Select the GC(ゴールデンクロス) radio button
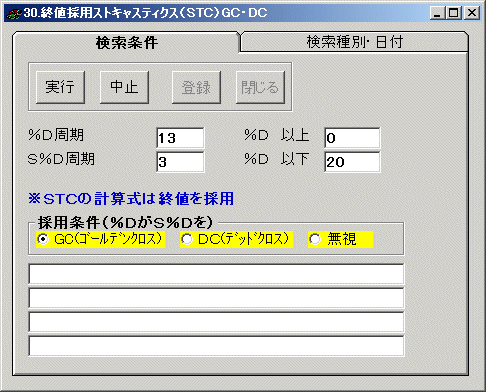The height and width of the screenshot is (392, 486). (100, 239)
